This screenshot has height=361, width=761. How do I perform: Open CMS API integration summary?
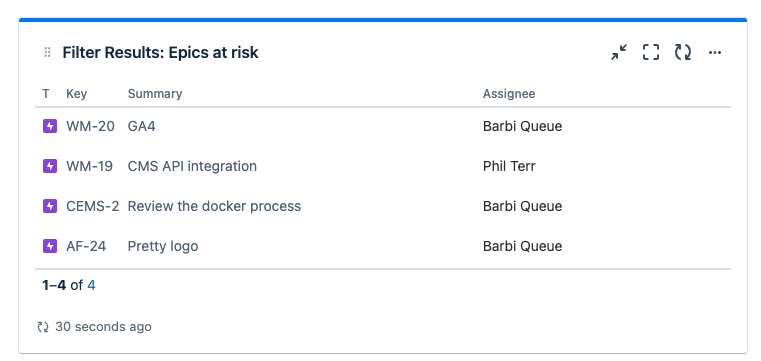[x=192, y=166]
